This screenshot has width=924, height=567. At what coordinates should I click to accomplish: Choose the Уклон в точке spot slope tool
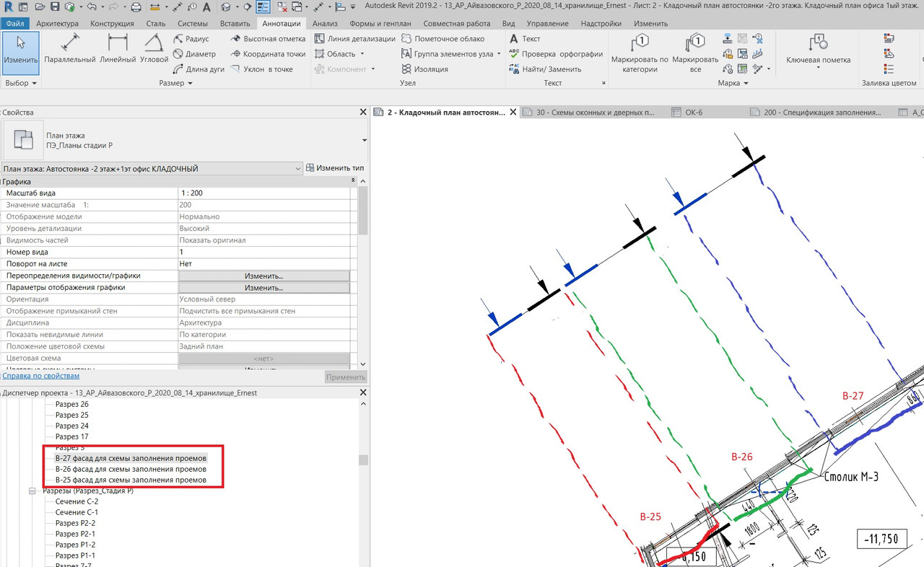click(x=262, y=69)
